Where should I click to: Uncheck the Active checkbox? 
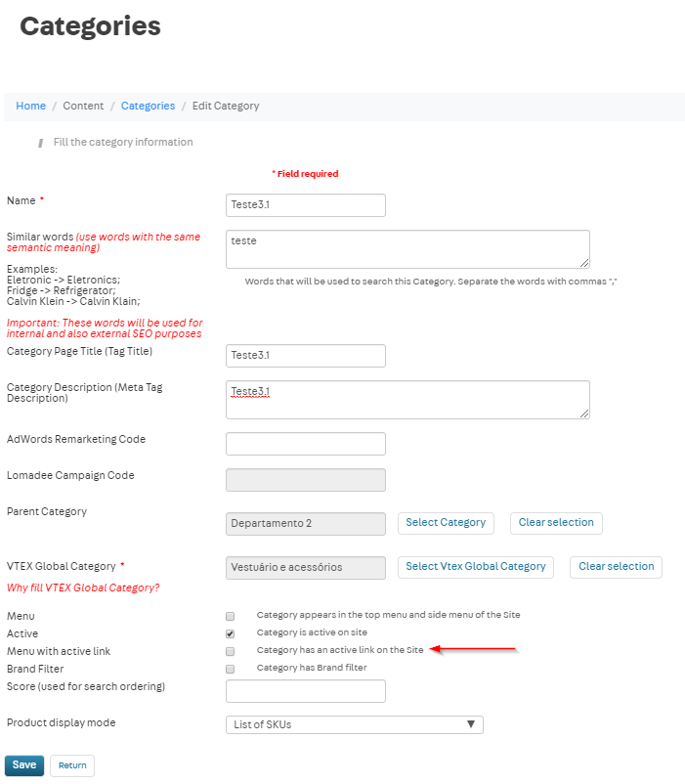pyautogui.click(x=231, y=633)
